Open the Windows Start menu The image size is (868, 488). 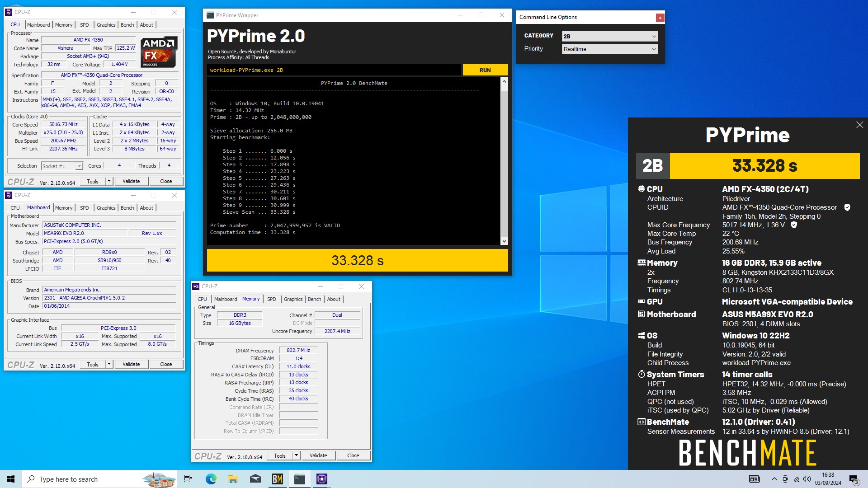coord(11,479)
